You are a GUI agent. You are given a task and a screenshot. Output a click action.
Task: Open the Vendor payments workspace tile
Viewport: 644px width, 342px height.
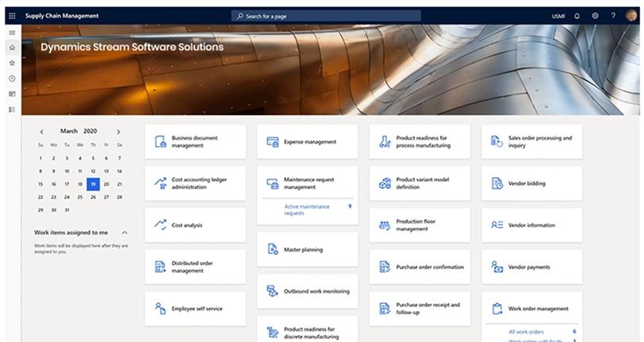[531, 267]
